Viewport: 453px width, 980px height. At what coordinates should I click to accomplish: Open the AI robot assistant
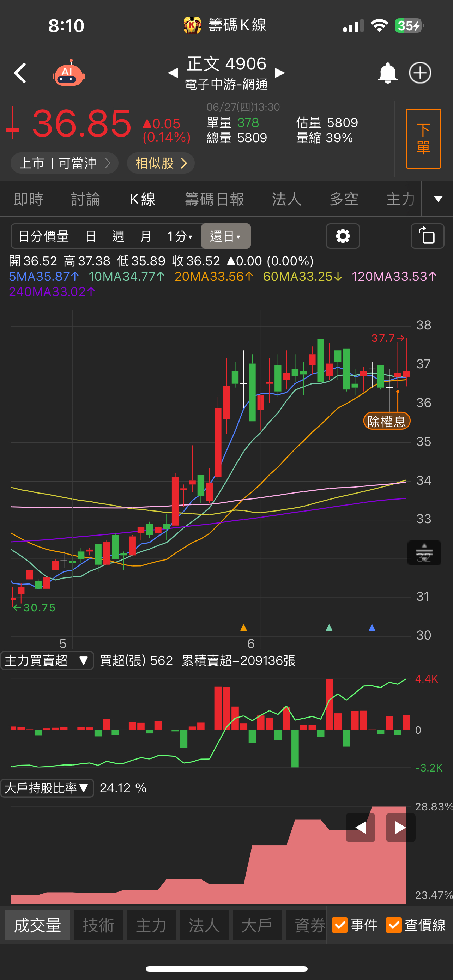tap(68, 73)
